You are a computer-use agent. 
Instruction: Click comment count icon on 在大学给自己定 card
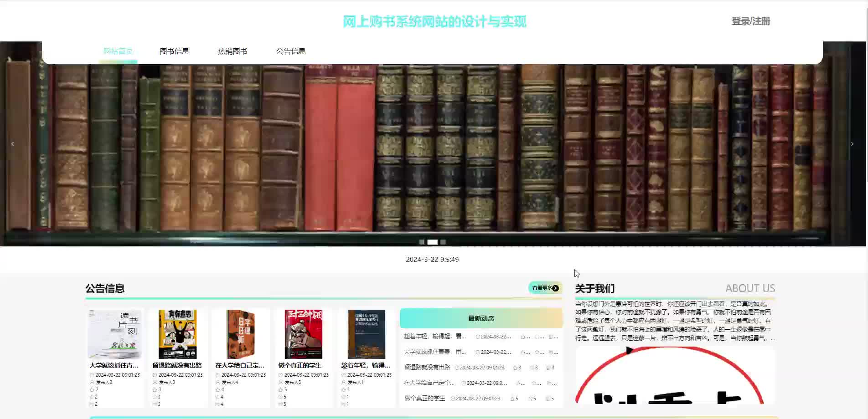(217, 404)
